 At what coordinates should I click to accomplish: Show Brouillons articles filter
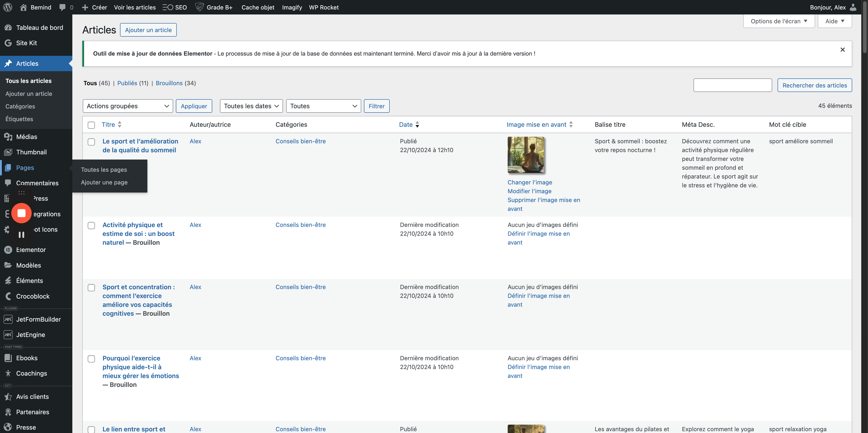(169, 83)
